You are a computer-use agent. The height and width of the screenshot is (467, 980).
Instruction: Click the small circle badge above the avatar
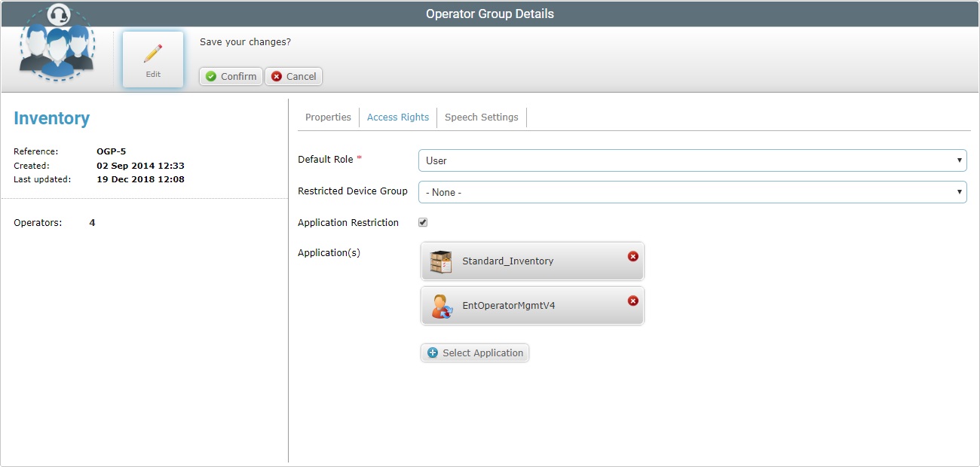(58, 13)
